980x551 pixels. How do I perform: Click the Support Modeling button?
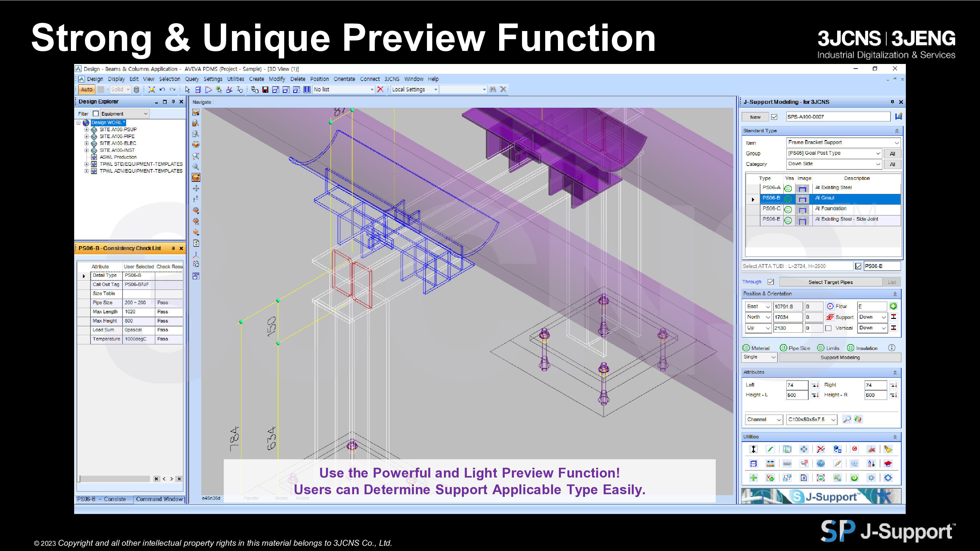[x=840, y=357]
